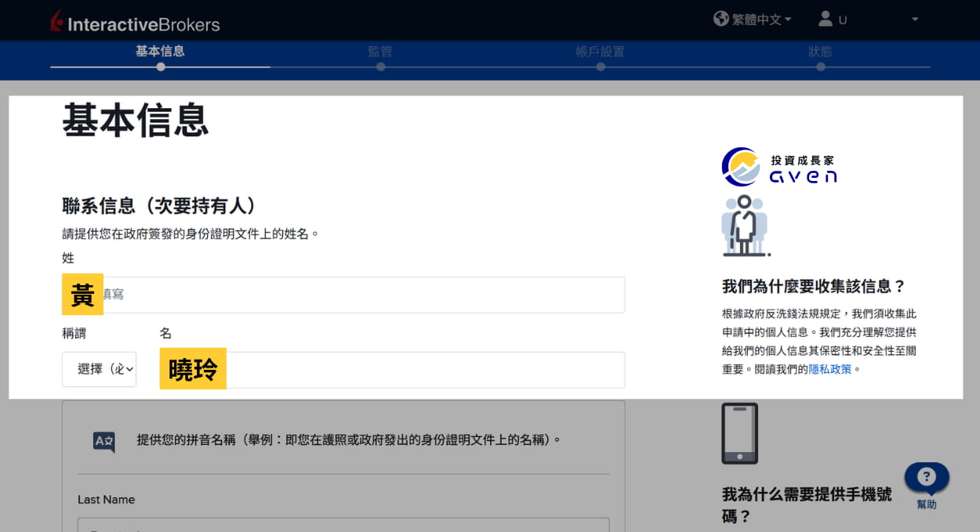Viewport: 980px width, 532px height.
Task: Open the 隱私政策 privacy policy link
Action: coord(829,368)
